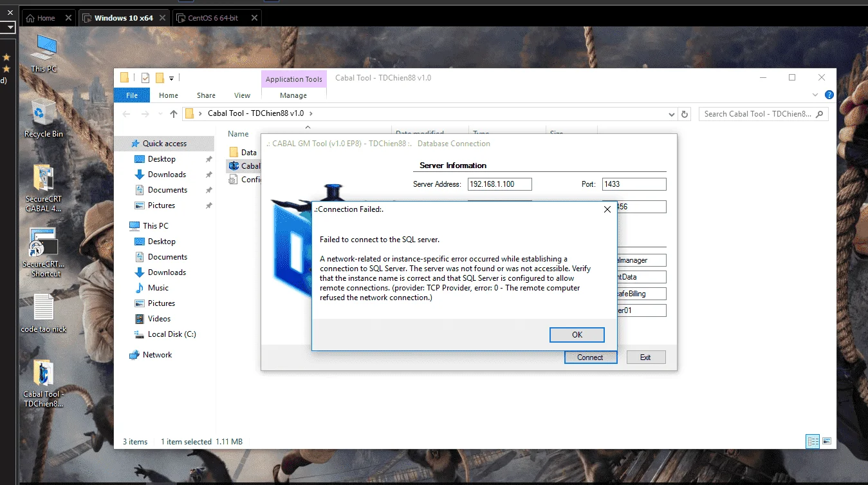Click the Application Tools contextual tab
The width and height of the screenshot is (868, 485).
click(x=293, y=79)
